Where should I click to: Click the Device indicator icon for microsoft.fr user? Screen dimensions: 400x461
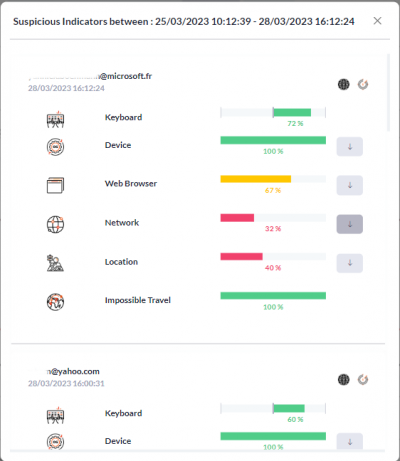(x=55, y=146)
